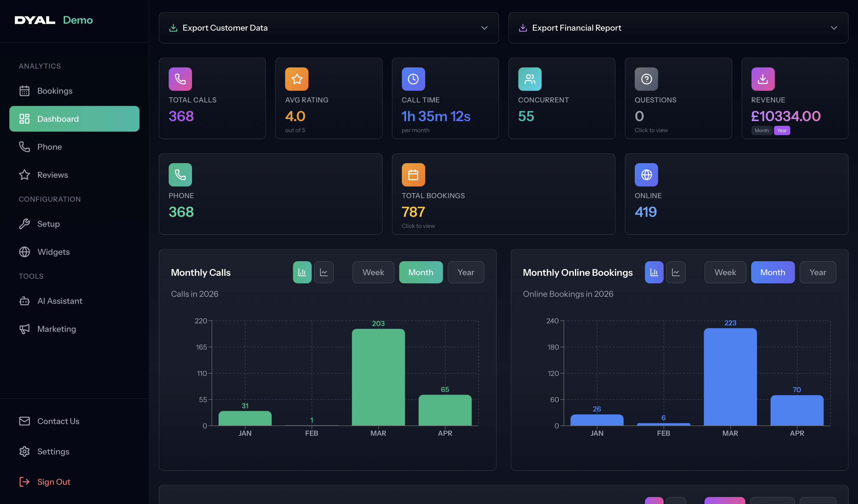Click the Settings gear icon
Screen dimensions: 858x504
pos(25,451)
